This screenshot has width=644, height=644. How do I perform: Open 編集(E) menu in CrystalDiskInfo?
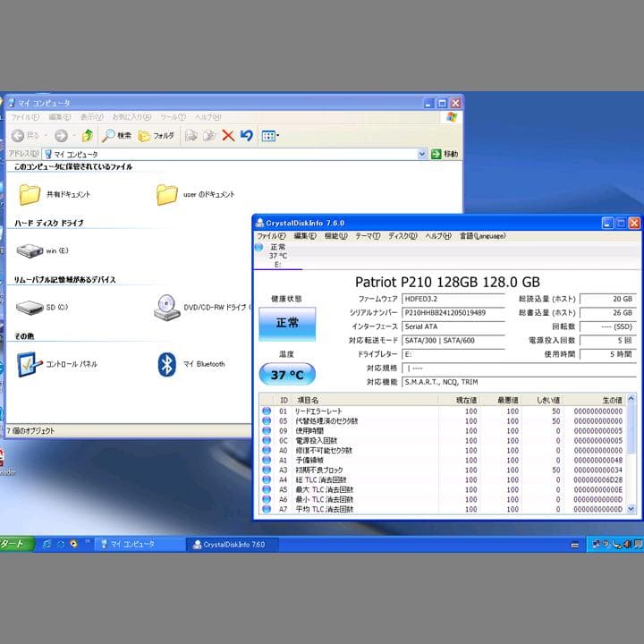tap(305, 236)
